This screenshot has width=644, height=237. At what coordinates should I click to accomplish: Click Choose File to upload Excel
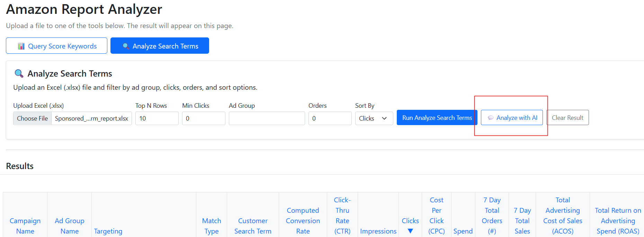point(33,119)
